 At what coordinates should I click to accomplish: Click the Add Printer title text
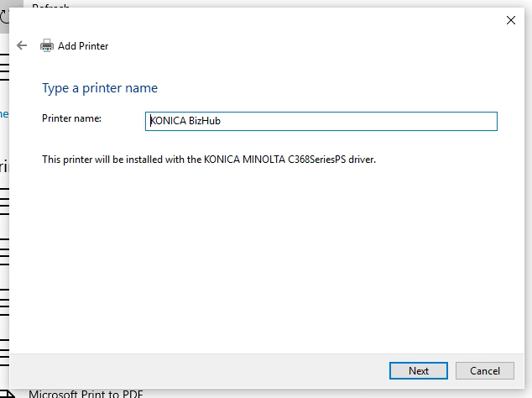point(83,46)
